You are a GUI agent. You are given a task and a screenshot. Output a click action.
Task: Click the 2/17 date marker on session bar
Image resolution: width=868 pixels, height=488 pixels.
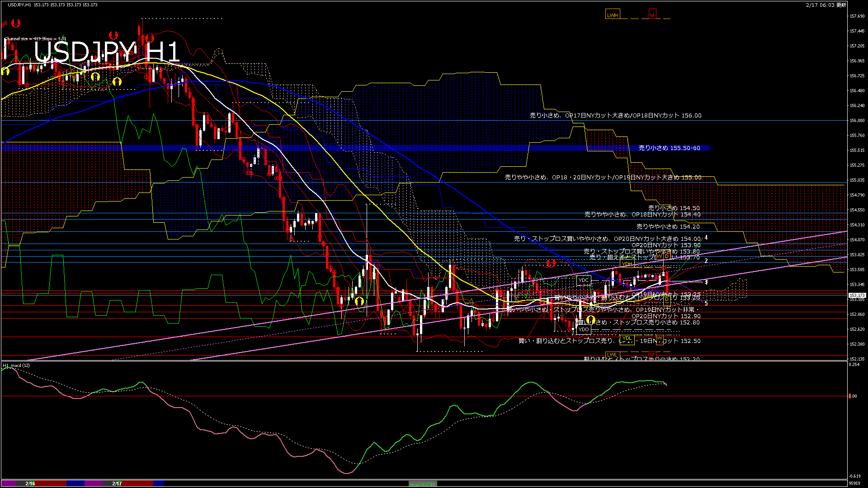point(117,483)
